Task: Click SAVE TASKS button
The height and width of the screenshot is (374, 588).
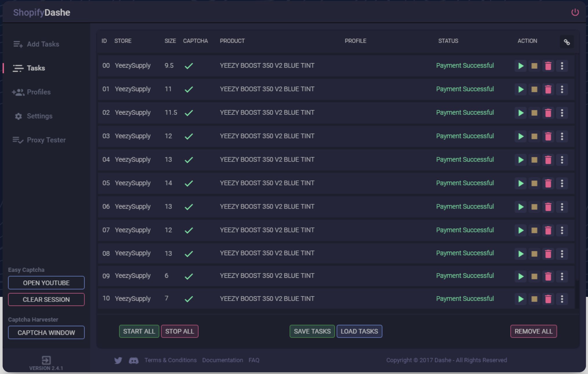Action: tap(312, 331)
